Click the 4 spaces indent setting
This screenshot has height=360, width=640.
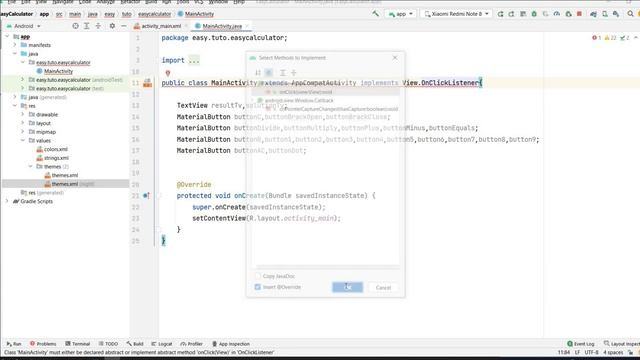pyautogui.click(x=613, y=352)
